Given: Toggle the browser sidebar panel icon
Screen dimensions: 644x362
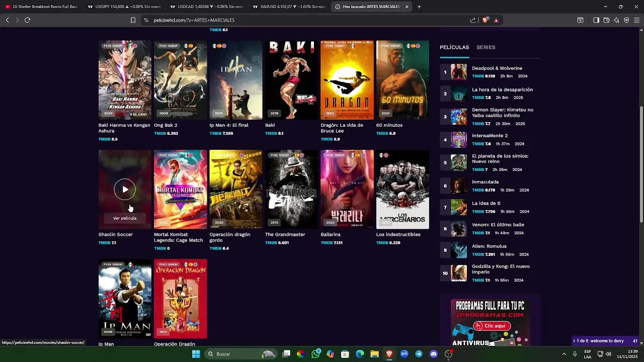Looking at the screenshot, I should click(x=596, y=20).
